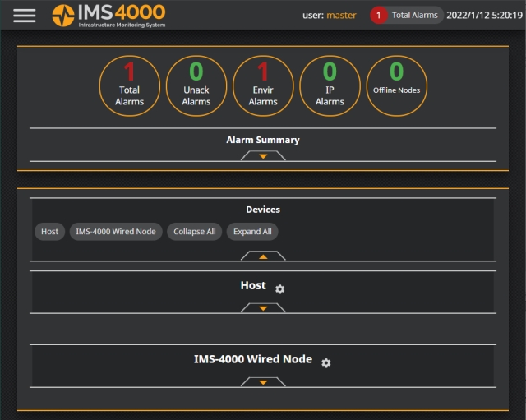526x420 pixels.
Task: Click Expand All button
Action: [252, 232]
